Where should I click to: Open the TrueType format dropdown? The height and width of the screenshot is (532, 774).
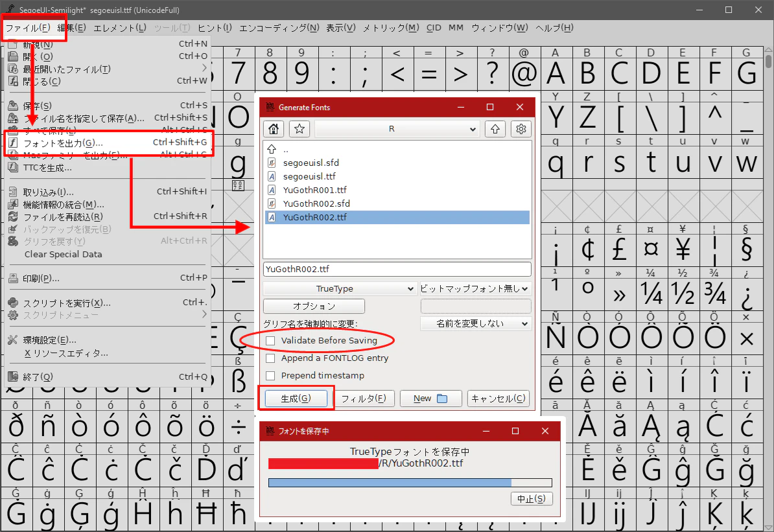point(340,289)
